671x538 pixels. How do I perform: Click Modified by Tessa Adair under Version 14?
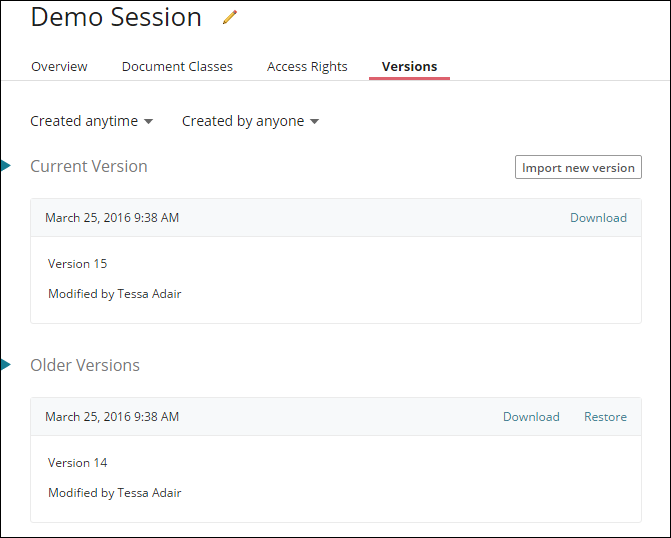(x=114, y=493)
